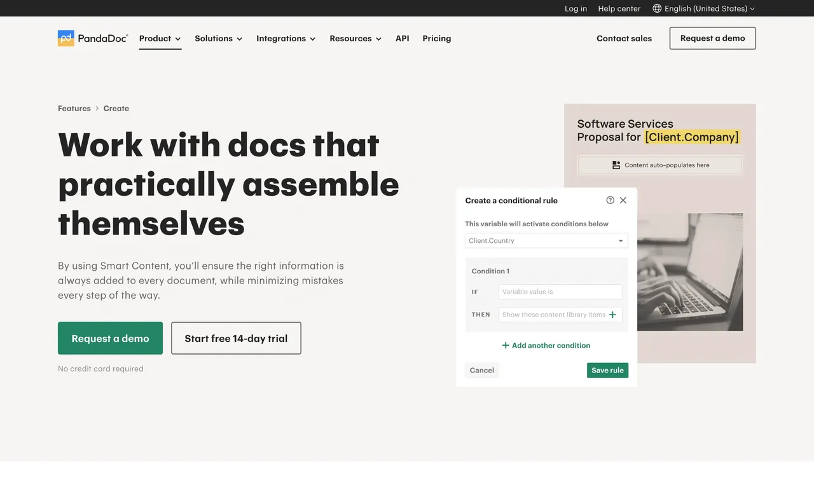Click the green Request a demo button
Screen dimensions: 814x504
tap(110, 338)
